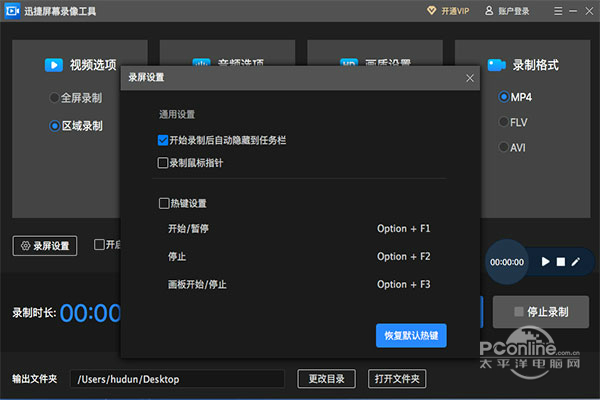
Task: Select 全屏录制 radio button
Action: click(54, 98)
